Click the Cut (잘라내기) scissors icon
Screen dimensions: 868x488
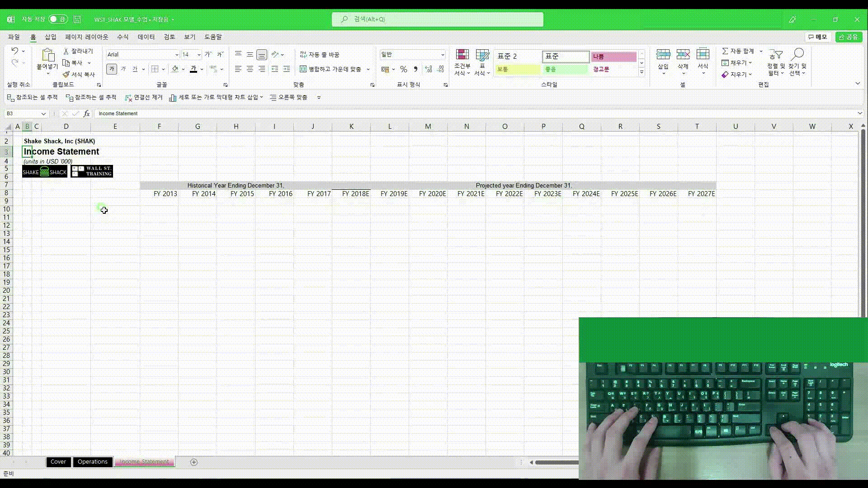[66, 51]
